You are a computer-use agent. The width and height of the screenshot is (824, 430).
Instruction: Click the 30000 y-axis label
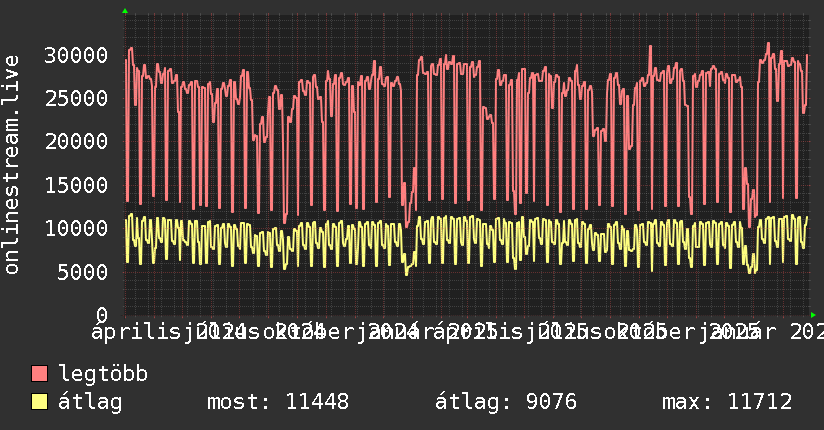[76, 55]
